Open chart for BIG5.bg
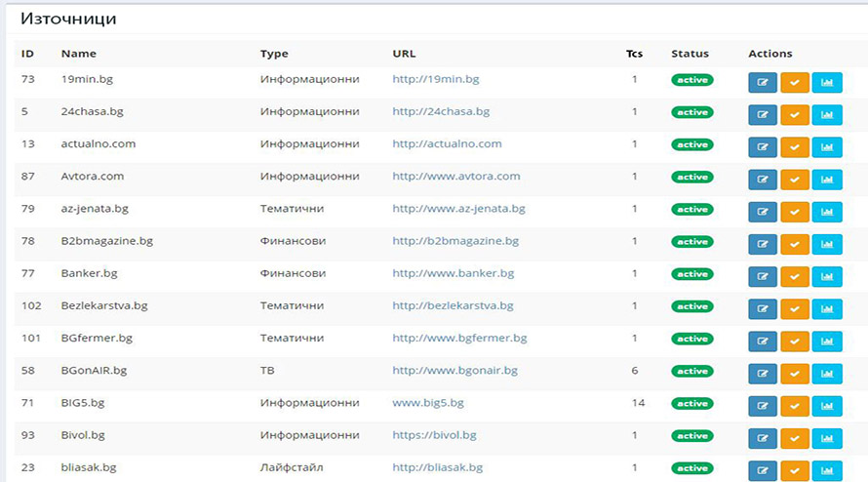 [827, 406]
